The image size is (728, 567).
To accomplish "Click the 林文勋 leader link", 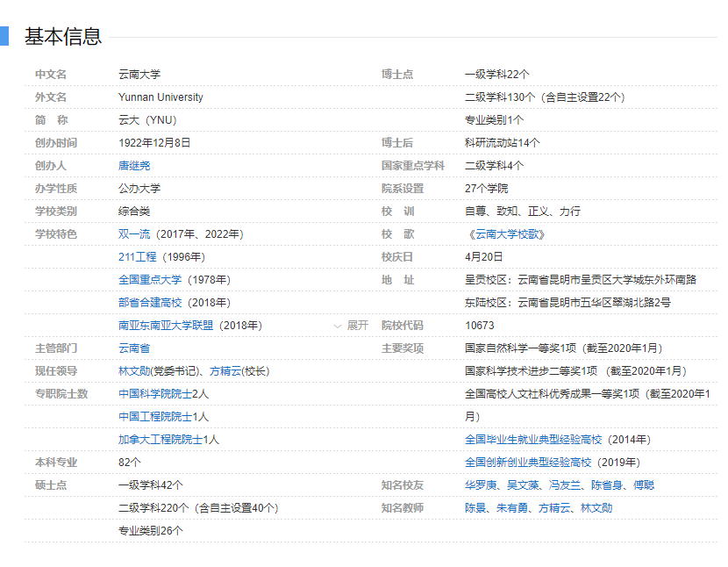I will [x=134, y=371].
